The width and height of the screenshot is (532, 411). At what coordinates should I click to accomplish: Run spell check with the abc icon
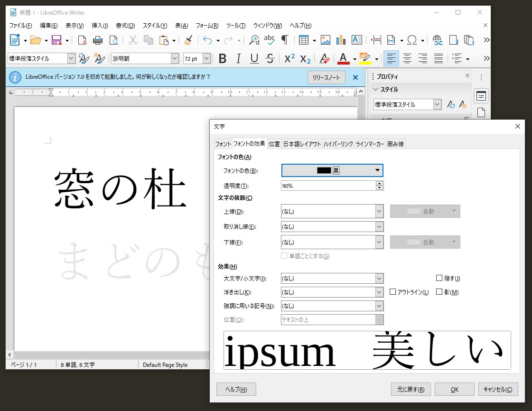click(269, 40)
